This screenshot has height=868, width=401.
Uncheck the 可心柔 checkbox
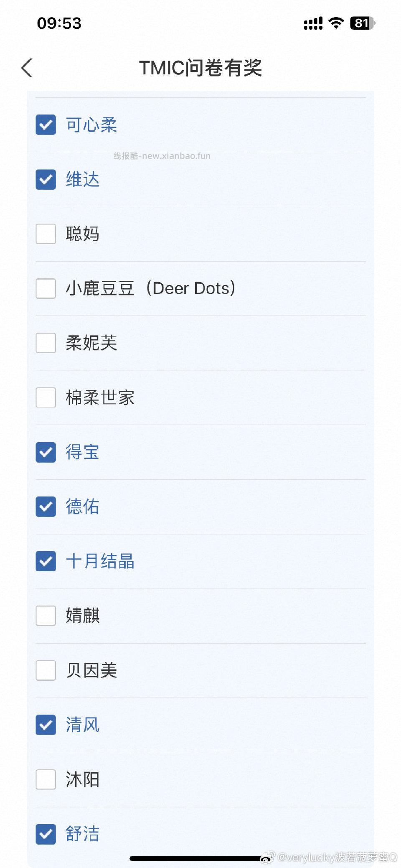coord(46,125)
